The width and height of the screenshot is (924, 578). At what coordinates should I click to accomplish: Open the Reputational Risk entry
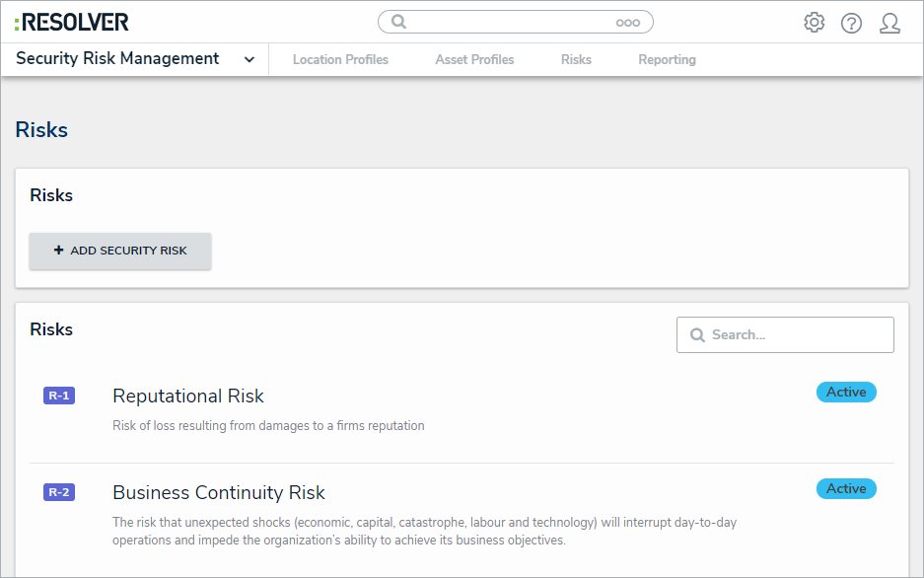tap(188, 397)
